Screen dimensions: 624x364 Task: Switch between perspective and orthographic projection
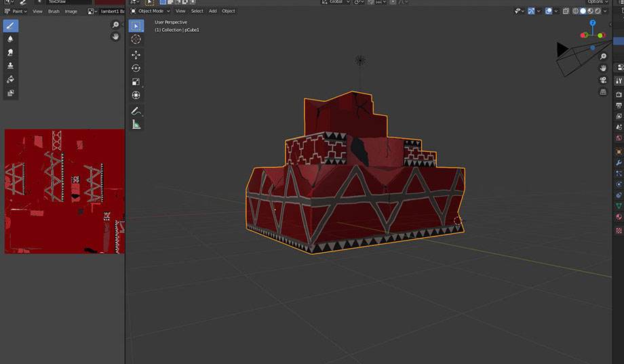603,92
